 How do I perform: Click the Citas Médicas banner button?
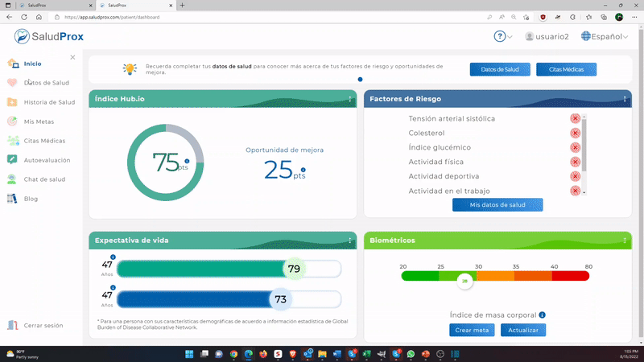(x=566, y=69)
